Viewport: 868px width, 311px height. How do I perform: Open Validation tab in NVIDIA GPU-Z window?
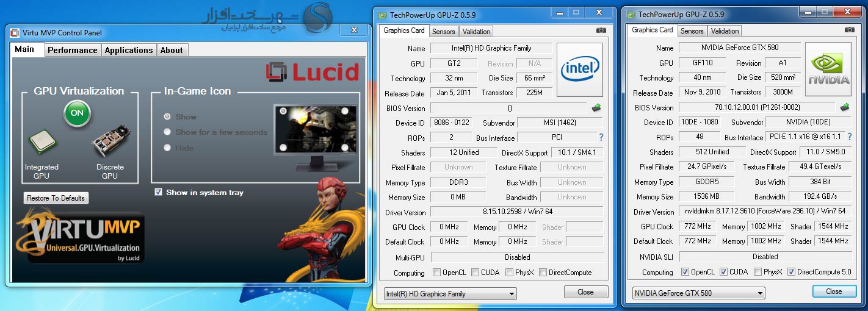pyautogui.click(x=725, y=31)
